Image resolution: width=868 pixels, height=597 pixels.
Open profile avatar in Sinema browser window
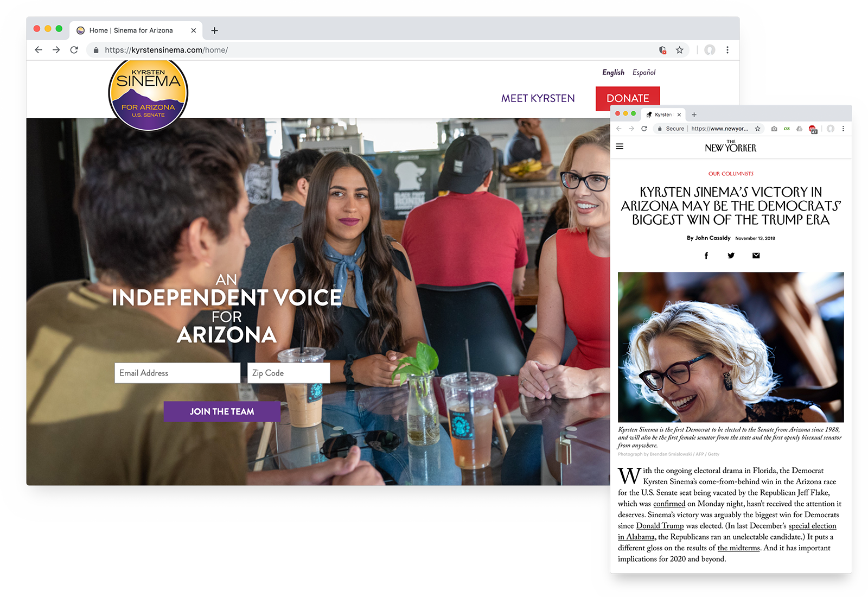710,50
